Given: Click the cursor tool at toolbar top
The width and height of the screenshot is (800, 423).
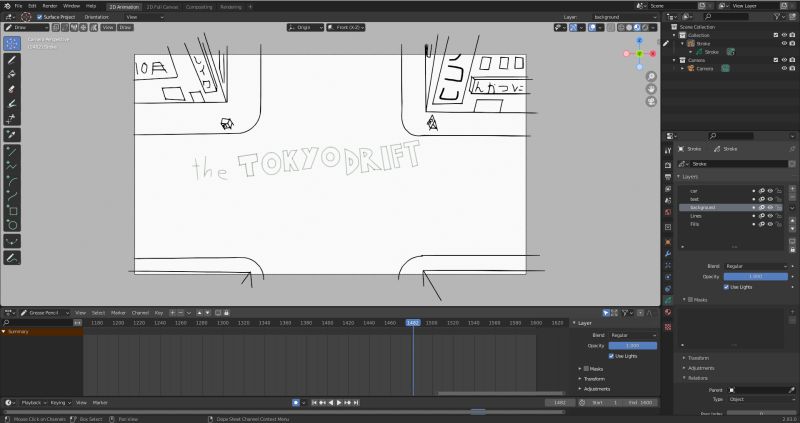Looking at the screenshot, I should point(12,43).
